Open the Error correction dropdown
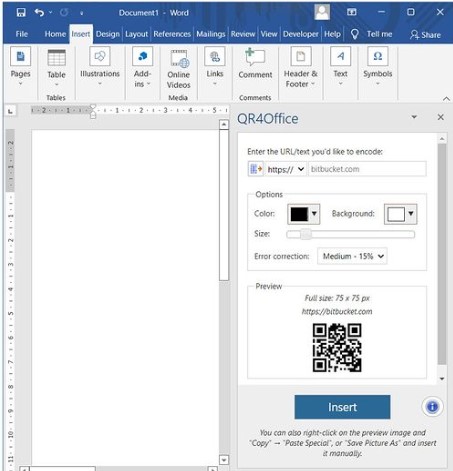The width and height of the screenshot is (453, 471). 352,256
